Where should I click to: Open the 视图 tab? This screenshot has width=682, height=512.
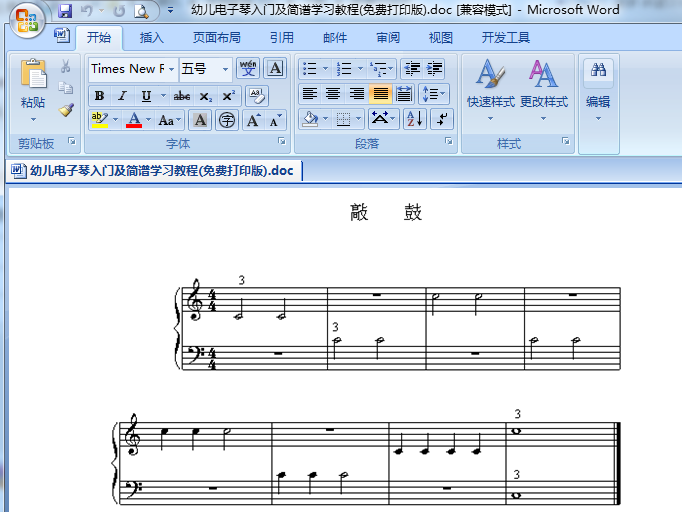[x=441, y=38]
